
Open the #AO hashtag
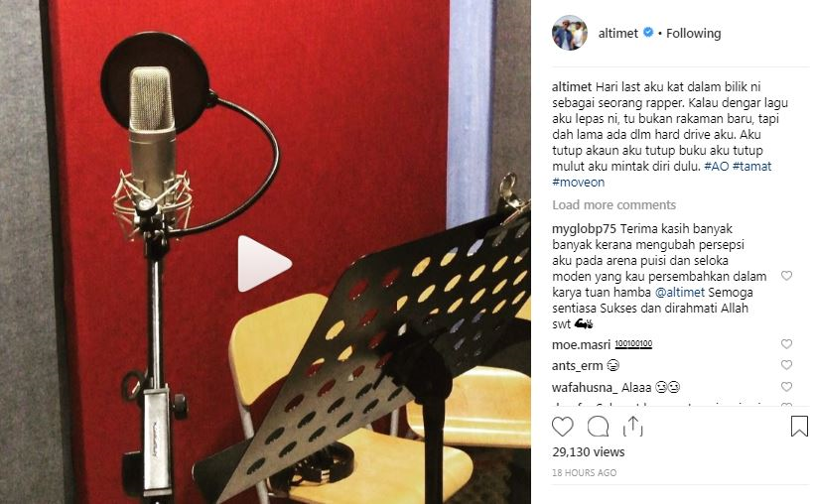click(x=717, y=167)
